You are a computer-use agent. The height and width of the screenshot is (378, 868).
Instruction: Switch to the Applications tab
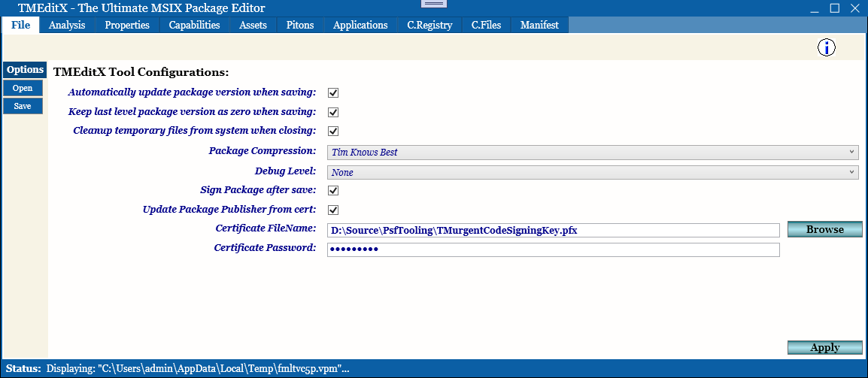(x=360, y=25)
